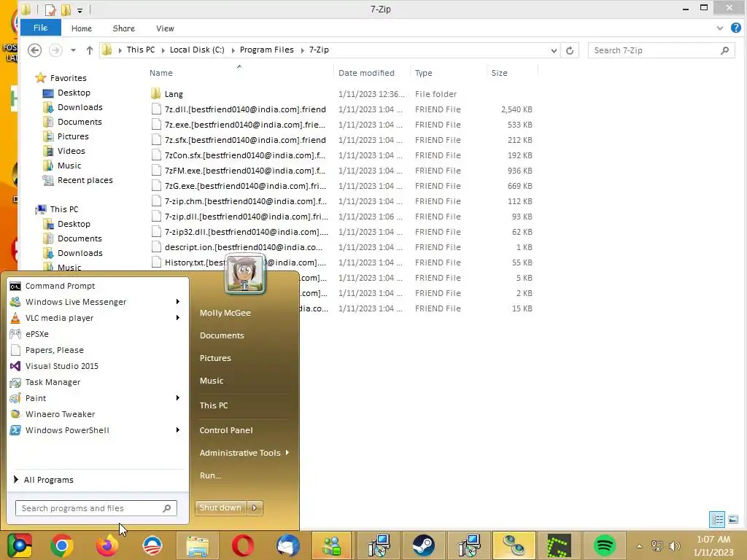Open Molly McGee user folder

click(x=225, y=313)
